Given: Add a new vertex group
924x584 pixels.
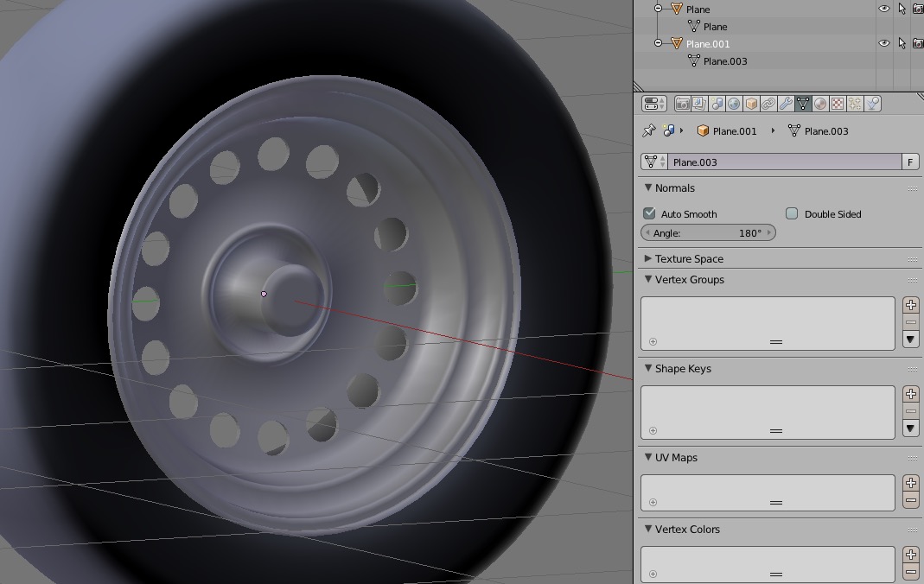Looking at the screenshot, I should [x=910, y=305].
